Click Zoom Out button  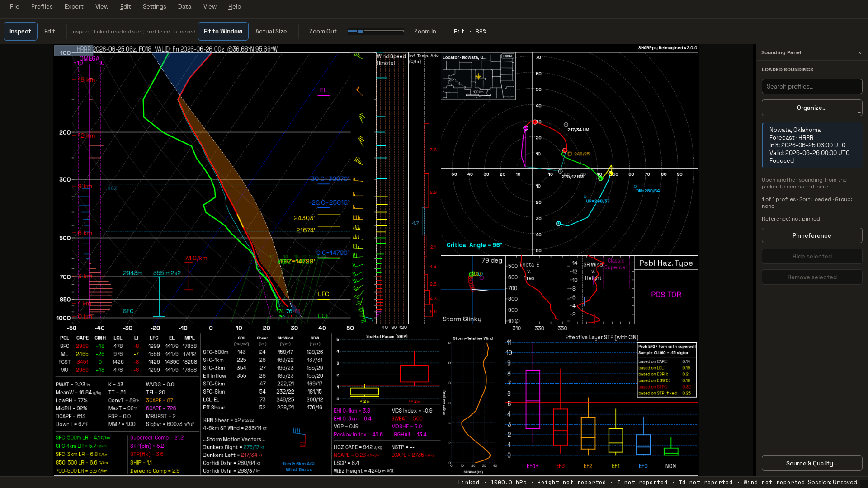323,31
